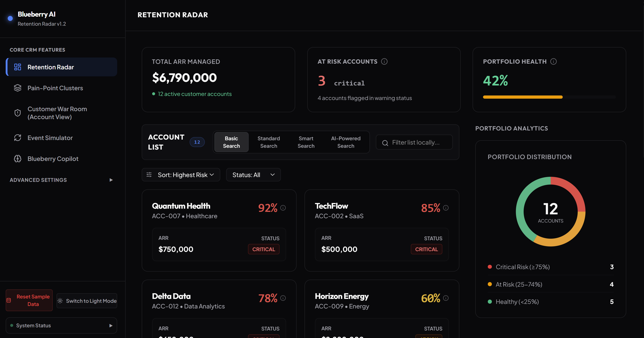This screenshot has width=644, height=338.
Task: Switch to Smart Search tab
Action: [x=306, y=142]
